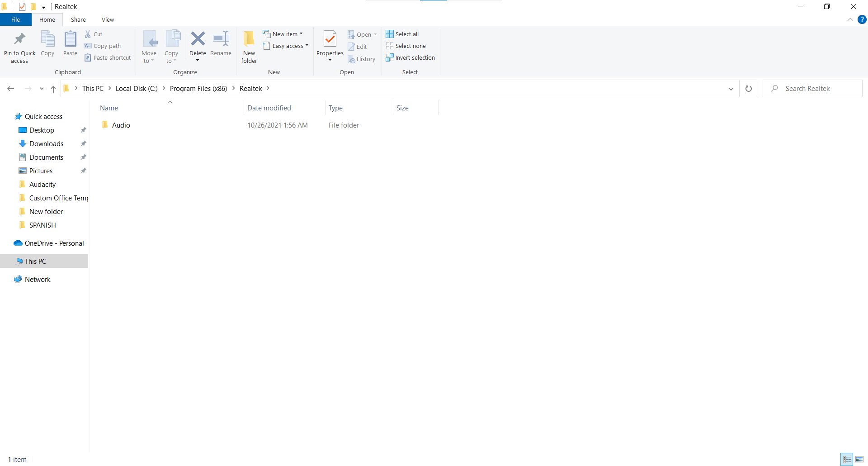Click the red Delete icon

click(198, 39)
